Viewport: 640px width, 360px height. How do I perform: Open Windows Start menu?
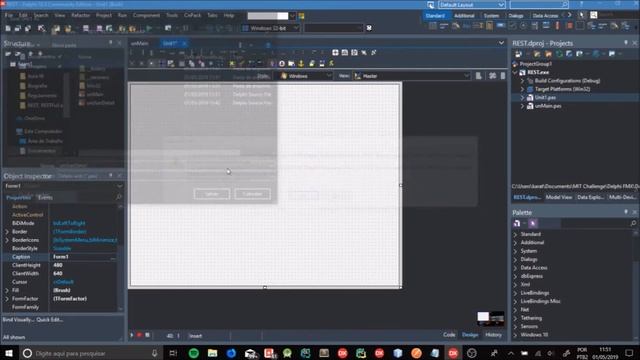click(x=9, y=353)
